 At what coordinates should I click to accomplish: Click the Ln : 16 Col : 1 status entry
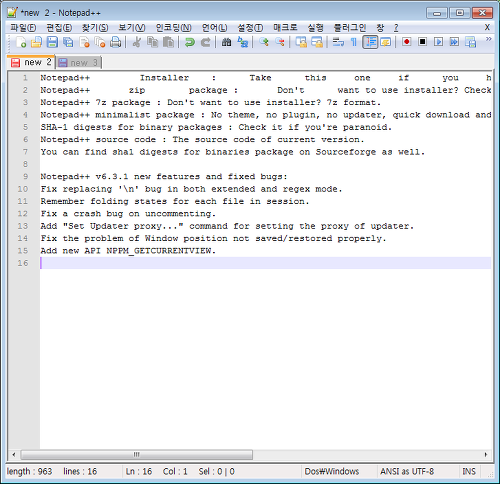[157, 471]
